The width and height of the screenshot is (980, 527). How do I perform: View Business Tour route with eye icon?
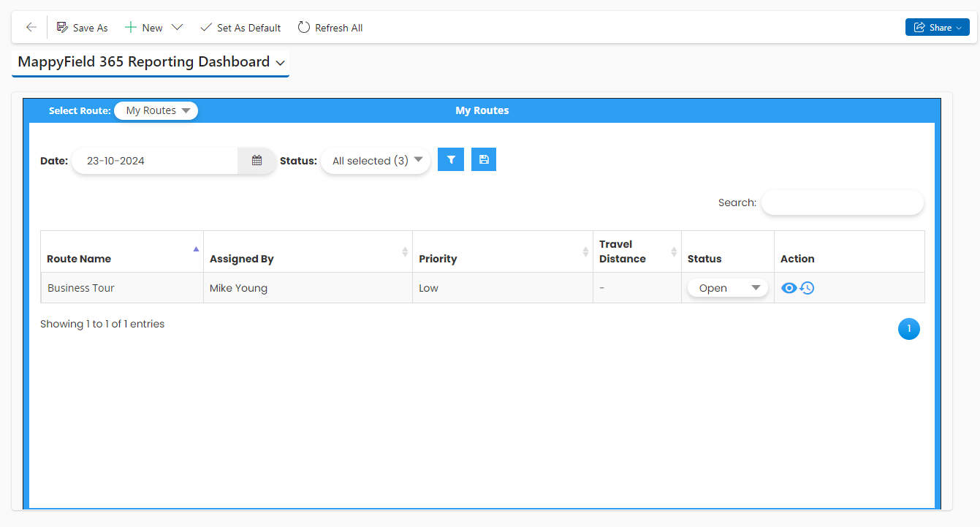(789, 288)
